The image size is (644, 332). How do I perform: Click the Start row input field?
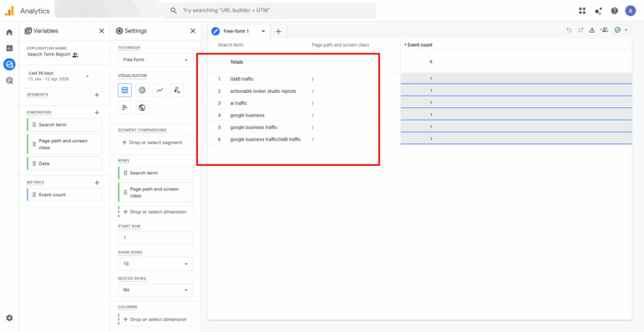point(155,238)
